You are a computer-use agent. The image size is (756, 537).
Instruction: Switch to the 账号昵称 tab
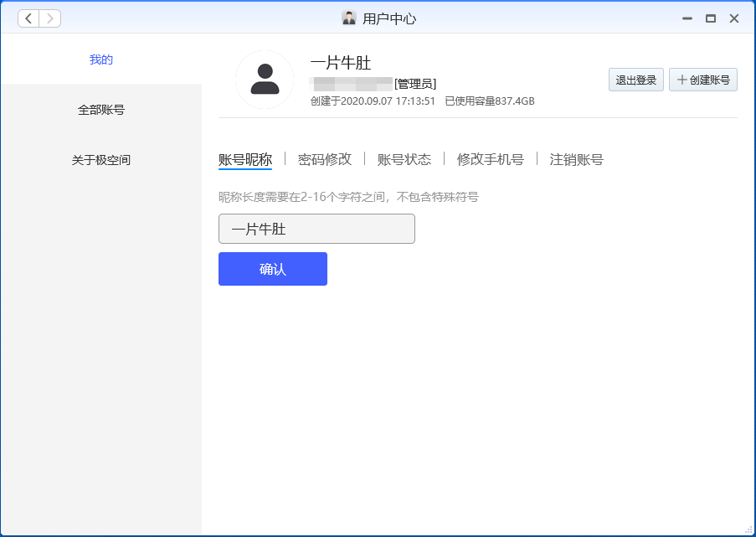pos(245,159)
